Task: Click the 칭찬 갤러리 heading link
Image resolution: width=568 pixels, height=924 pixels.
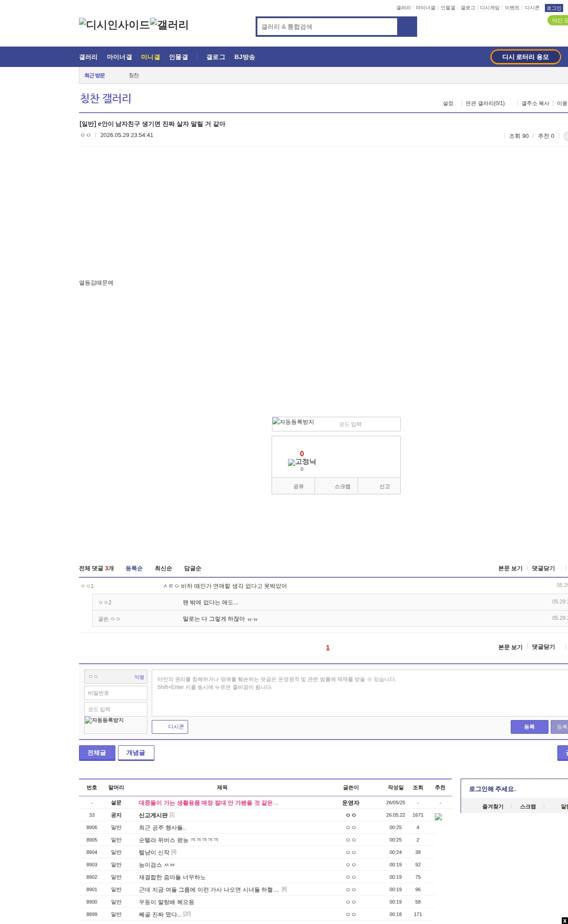Action: [x=106, y=98]
